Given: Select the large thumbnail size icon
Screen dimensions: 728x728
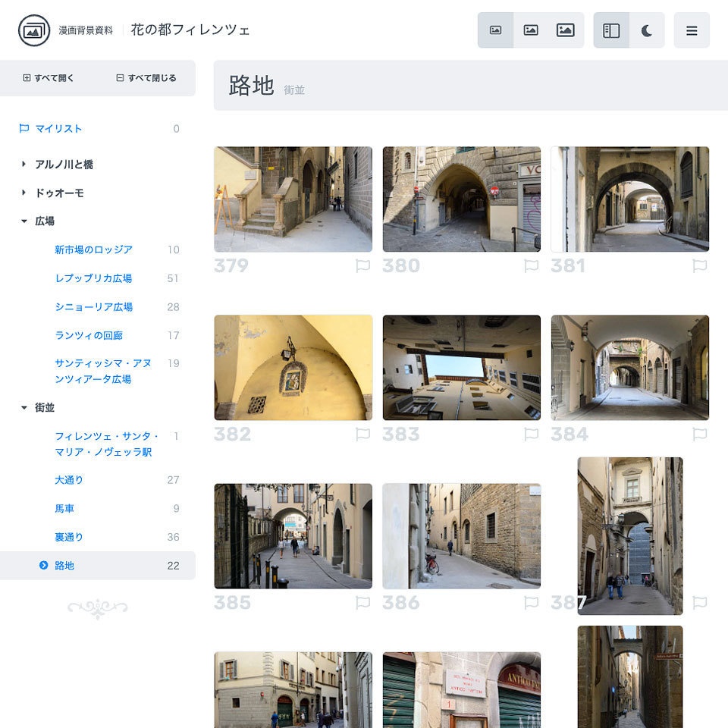Looking at the screenshot, I should [566, 29].
